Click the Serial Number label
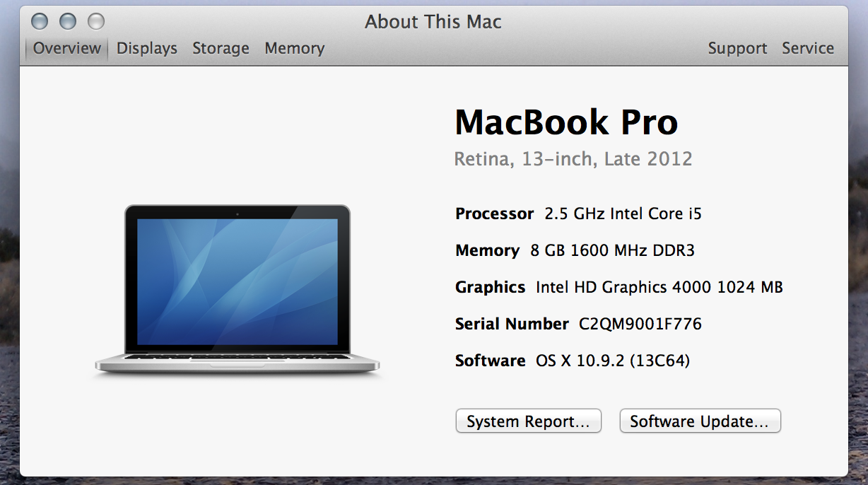This screenshot has height=485, width=868. coord(512,324)
